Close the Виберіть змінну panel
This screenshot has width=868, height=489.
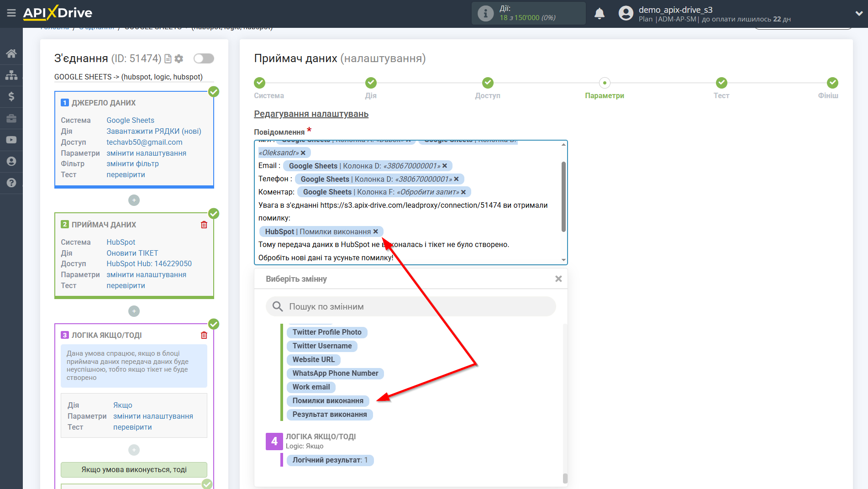pos(558,279)
